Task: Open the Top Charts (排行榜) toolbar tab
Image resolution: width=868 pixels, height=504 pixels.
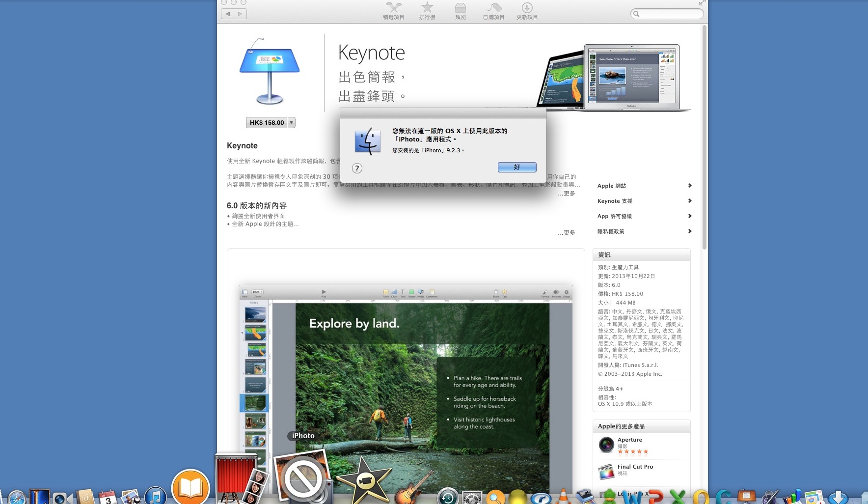Action: 427,11
